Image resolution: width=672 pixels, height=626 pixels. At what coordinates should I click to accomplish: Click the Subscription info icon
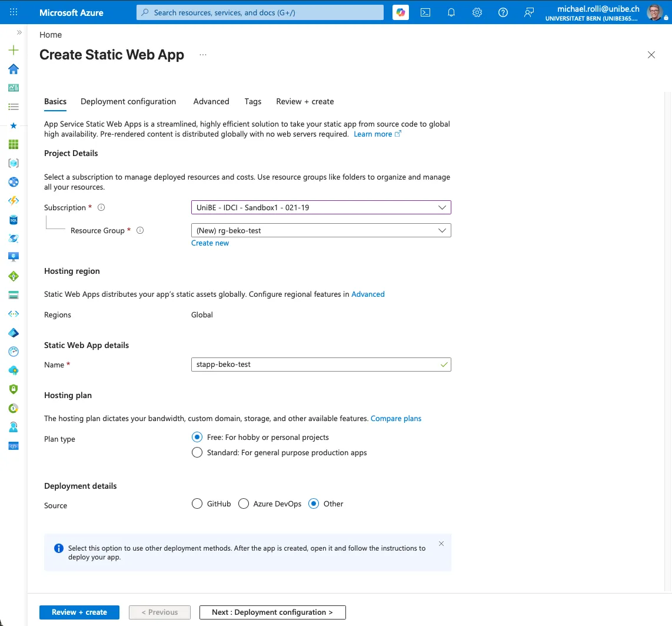(101, 207)
